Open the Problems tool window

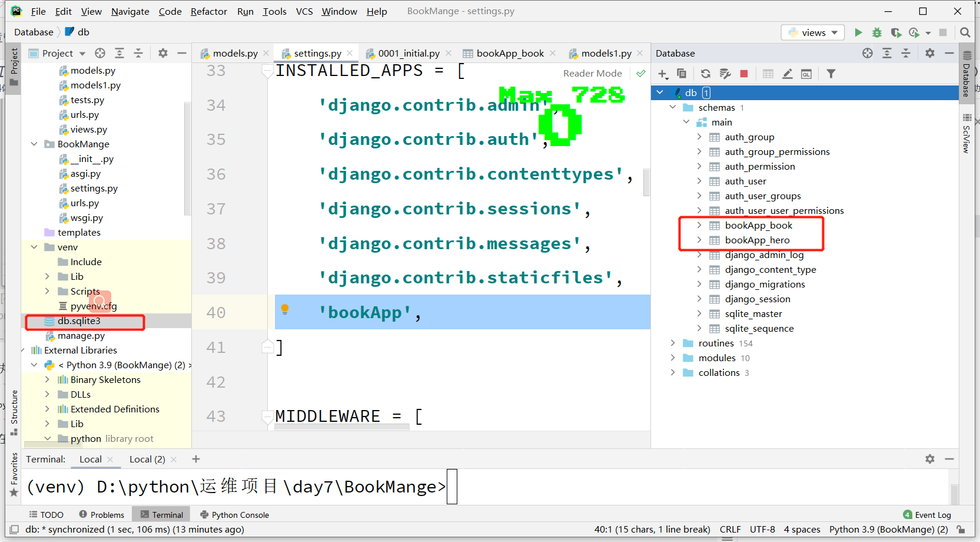[x=101, y=514]
